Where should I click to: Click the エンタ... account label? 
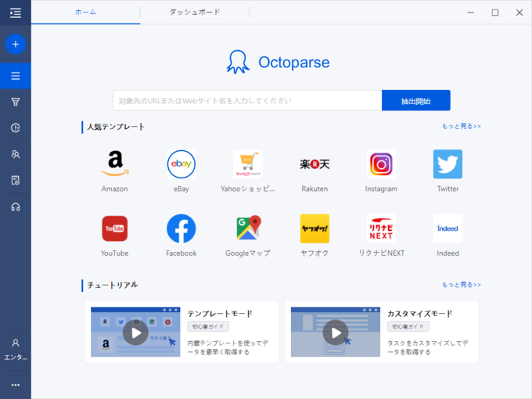coord(16,358)
